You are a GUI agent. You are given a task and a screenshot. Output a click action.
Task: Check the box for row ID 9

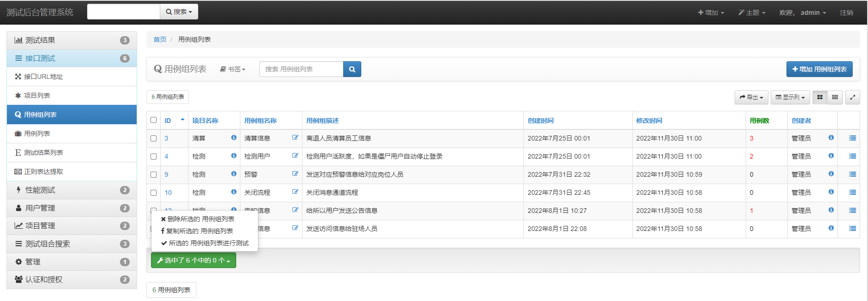point(154,174)
